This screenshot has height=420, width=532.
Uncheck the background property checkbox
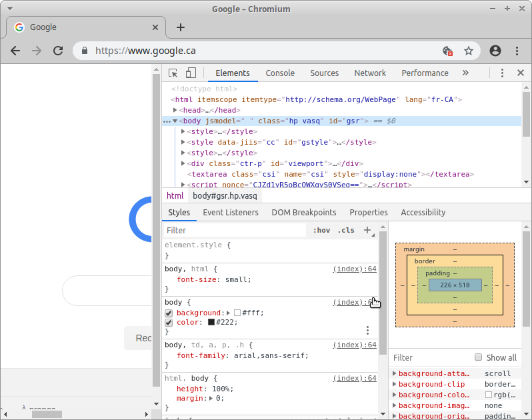[x=169, y=313]
